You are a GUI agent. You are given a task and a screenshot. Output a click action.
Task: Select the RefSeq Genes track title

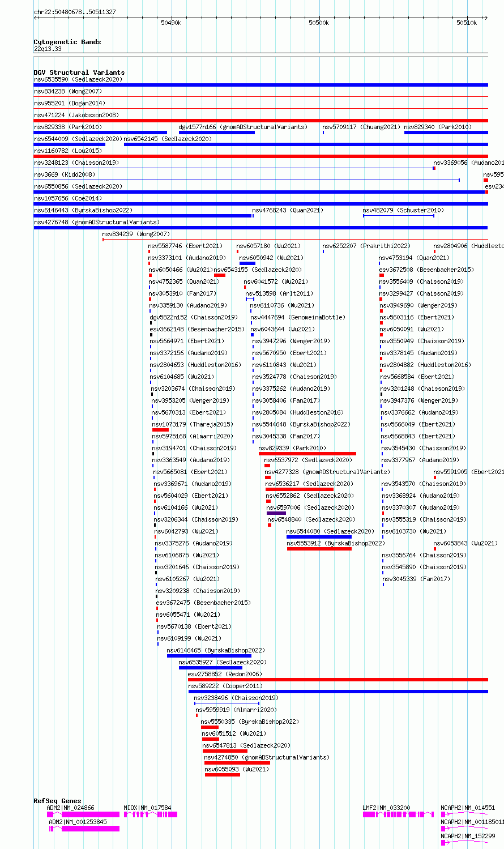pyautogui.click(x=57, y=801)
